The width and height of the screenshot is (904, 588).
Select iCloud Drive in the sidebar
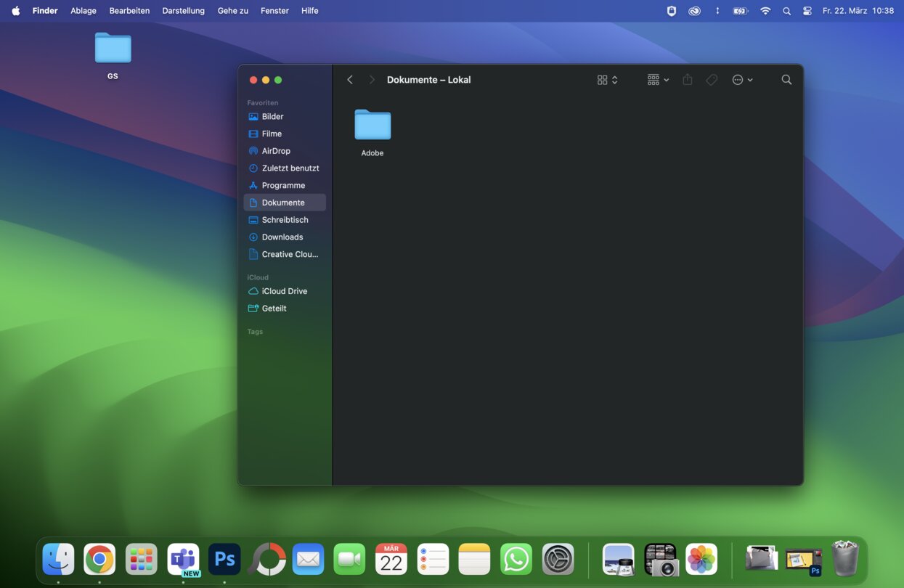click(x=284, y=291)
